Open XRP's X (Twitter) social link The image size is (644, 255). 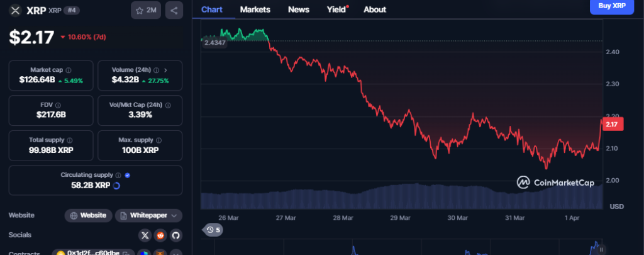point(145,235)
